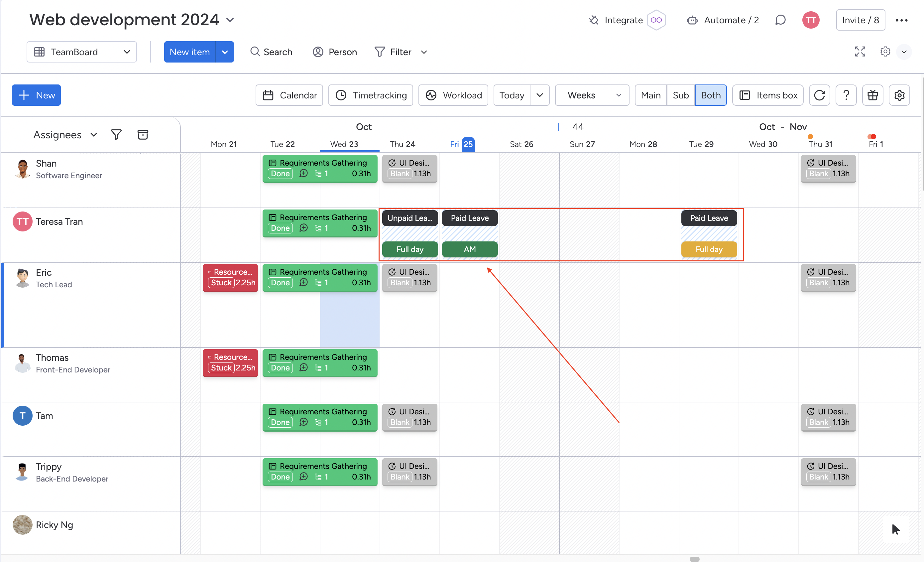The height and width of the screenshot is (562, 924).
Task: Expand the New item dropdown arrow
Action: pos(225,52)
